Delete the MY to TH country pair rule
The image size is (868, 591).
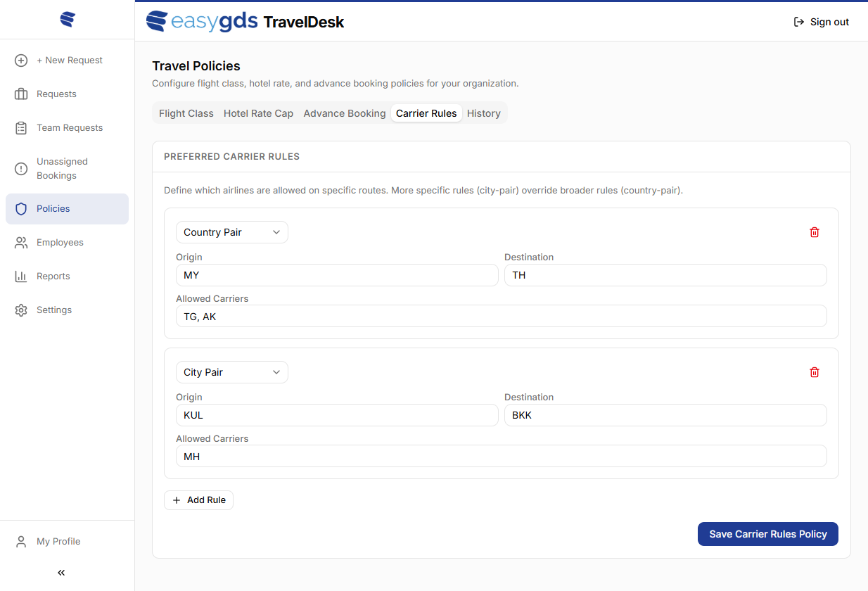click(815, 232)
